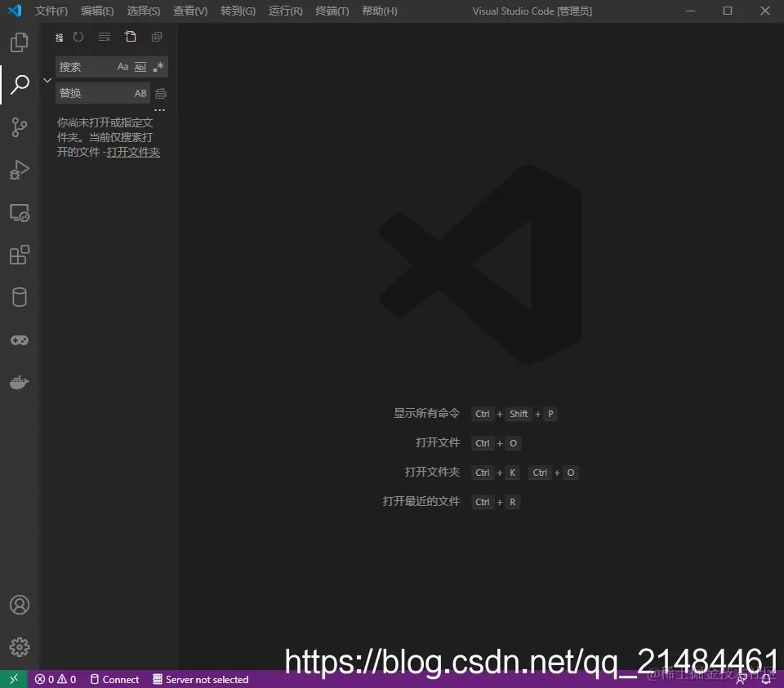Refresh the search results

78,37
